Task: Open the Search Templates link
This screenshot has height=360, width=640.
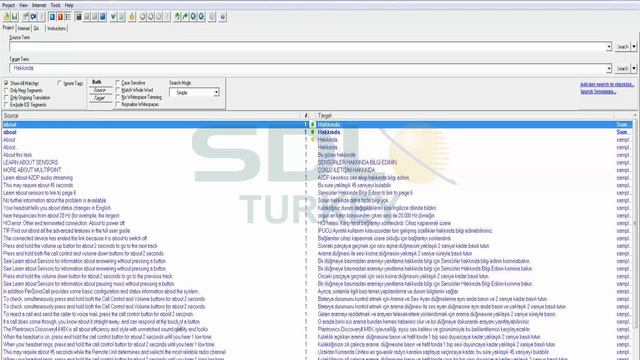Action: coord(598,91)
